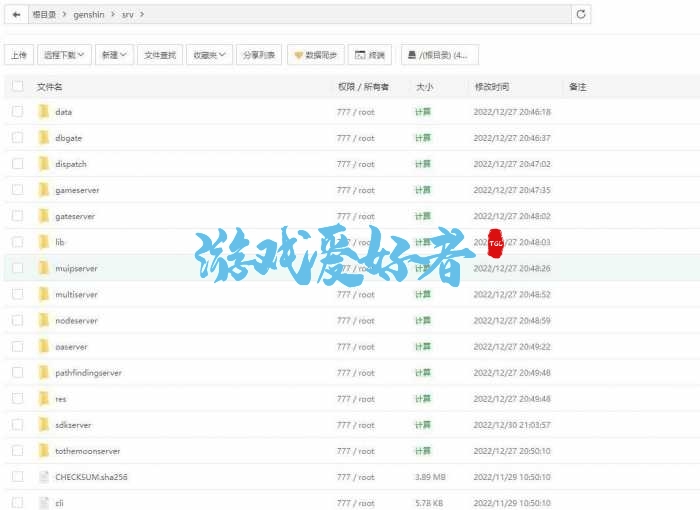This screenshot has height=510, width=700.
Task: Toggle the select-all header checkbox
Action: [17, 86]
